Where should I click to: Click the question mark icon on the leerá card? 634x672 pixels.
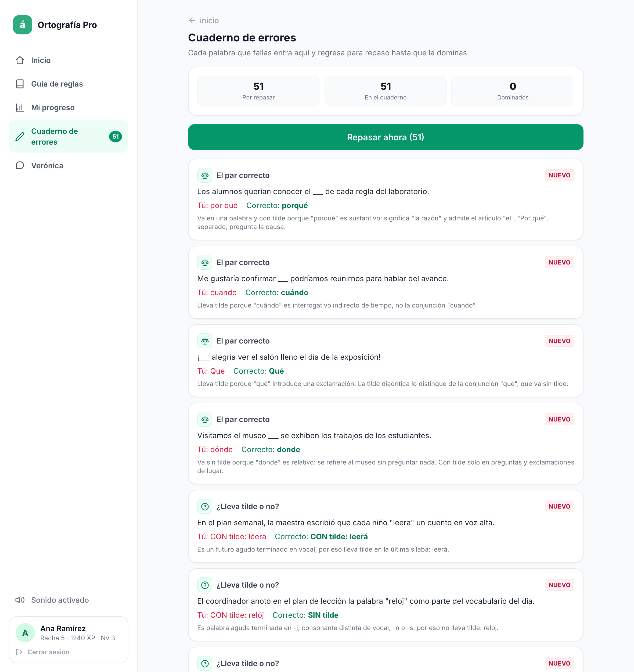tap(204, 507)
